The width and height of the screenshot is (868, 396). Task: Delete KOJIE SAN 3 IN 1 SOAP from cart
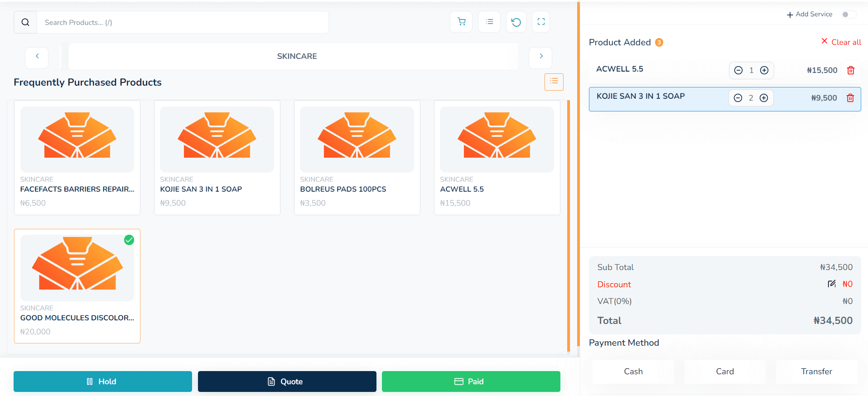[x=850, y=98]
